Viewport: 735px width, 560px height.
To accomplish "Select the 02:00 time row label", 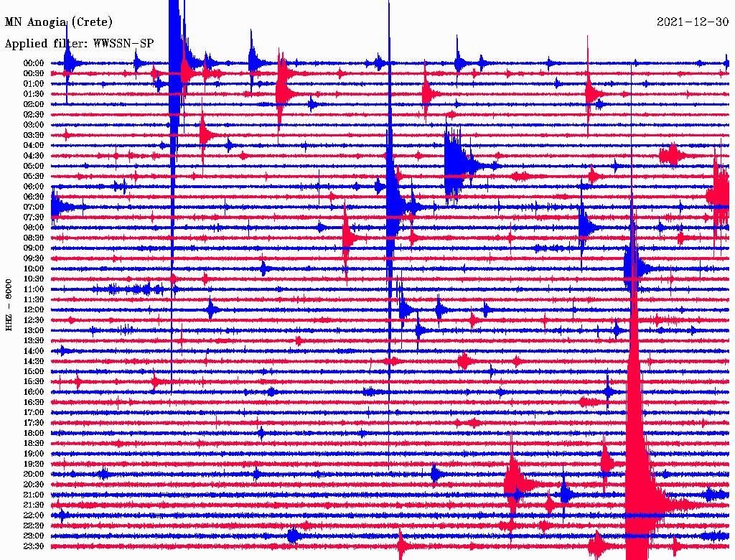I will tap(34, 104).
